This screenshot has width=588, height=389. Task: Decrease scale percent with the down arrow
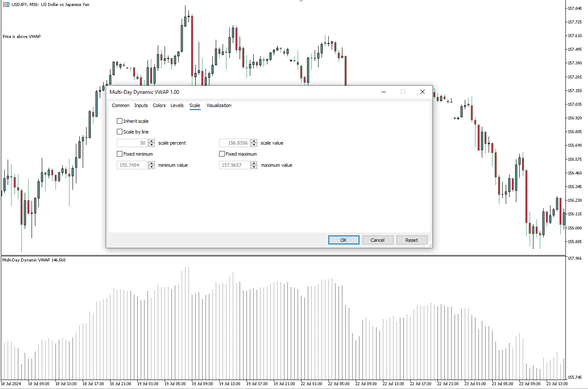pos(151,145)
